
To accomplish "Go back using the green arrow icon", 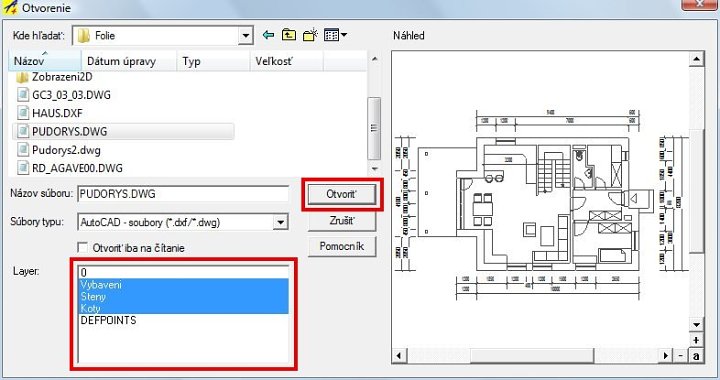I will coord(268,35).
